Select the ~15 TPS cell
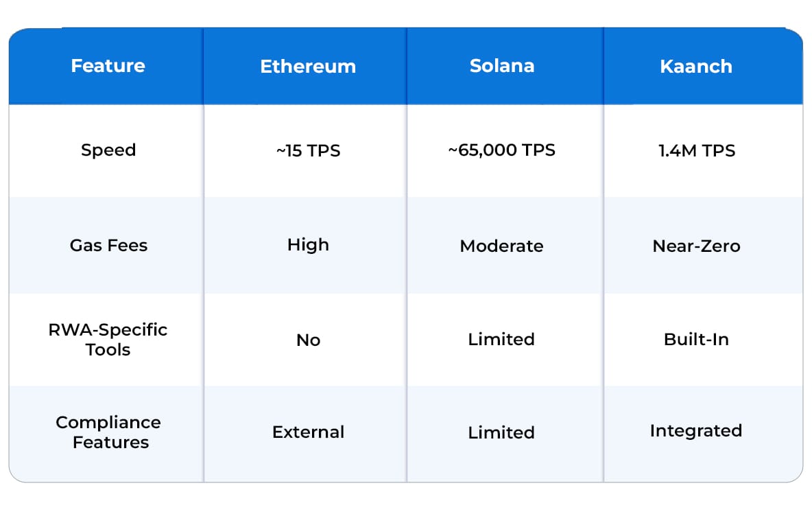812x514 pixels. point(308,151)
